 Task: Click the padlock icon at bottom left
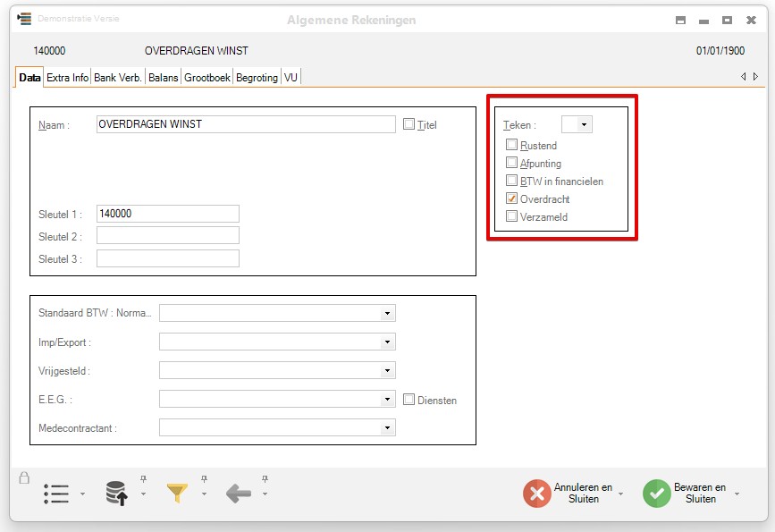click(23, 477)
